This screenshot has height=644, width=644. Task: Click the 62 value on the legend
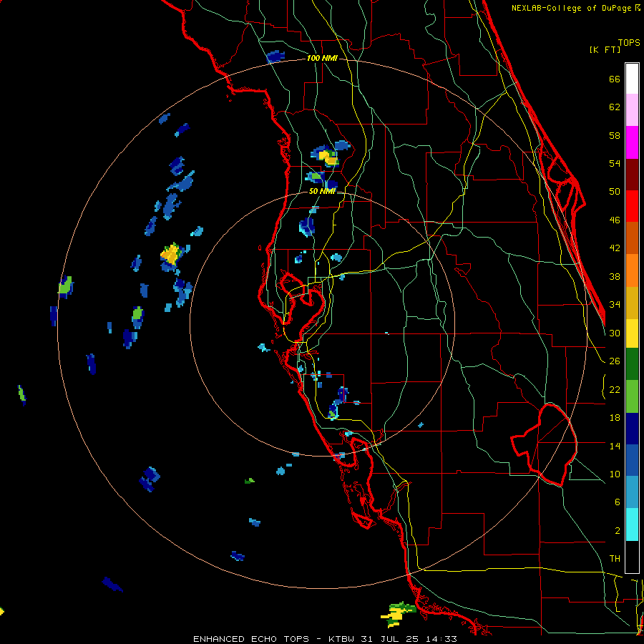[615, 107]
